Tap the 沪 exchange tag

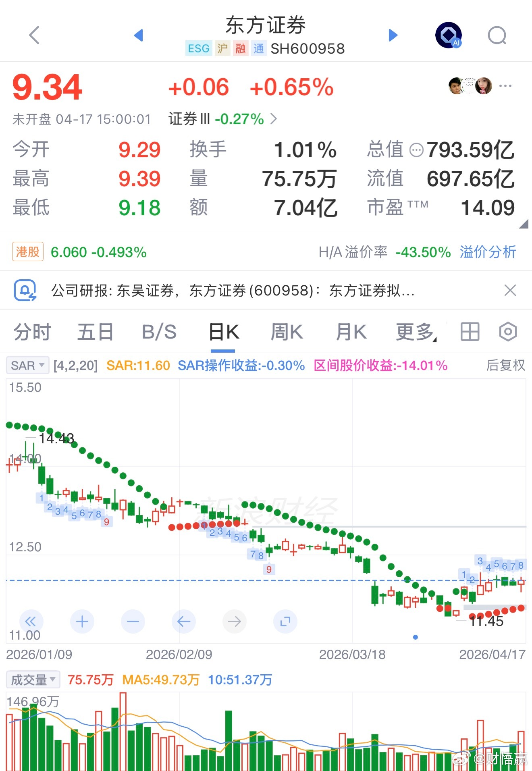222,49
